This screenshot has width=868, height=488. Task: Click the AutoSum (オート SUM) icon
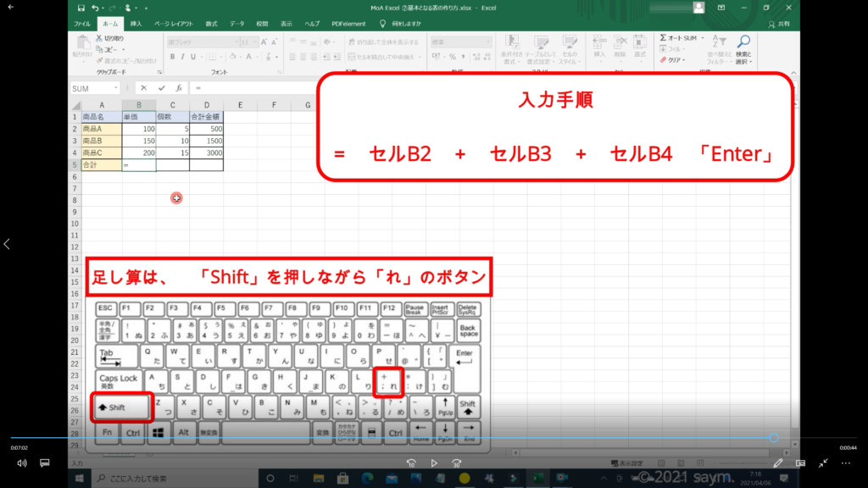[663, 38]
